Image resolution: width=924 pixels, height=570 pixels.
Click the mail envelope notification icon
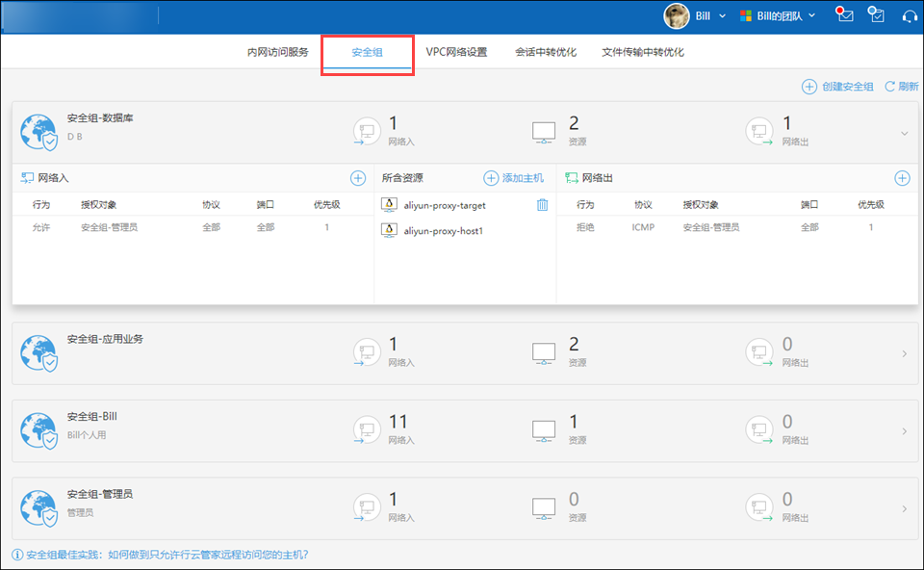845,15
